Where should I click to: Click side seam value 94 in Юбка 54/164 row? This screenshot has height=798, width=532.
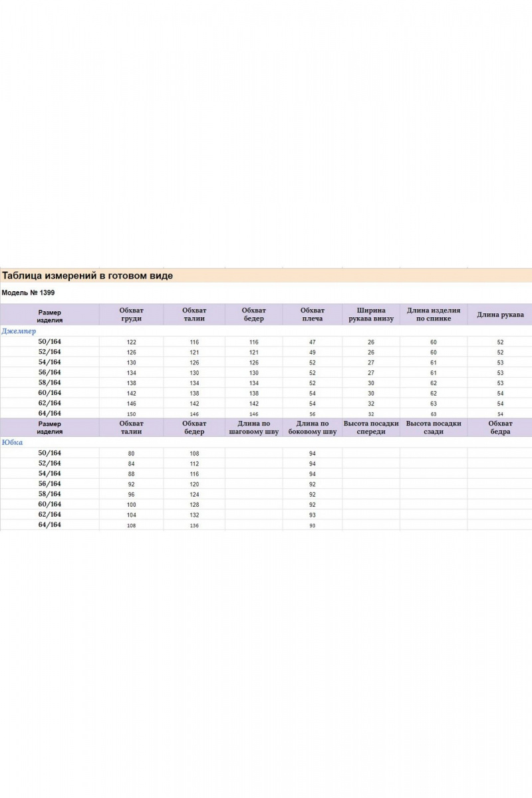pyautogui.click(x=313, y=474)
